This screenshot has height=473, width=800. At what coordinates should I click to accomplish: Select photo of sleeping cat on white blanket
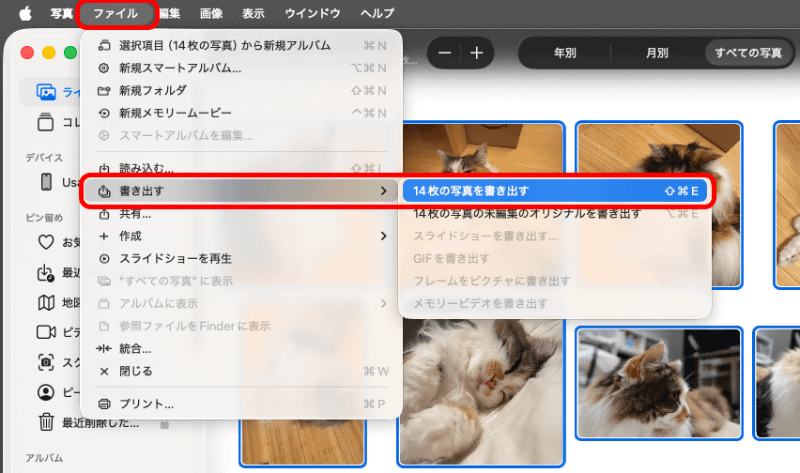(x=481, y=393)
